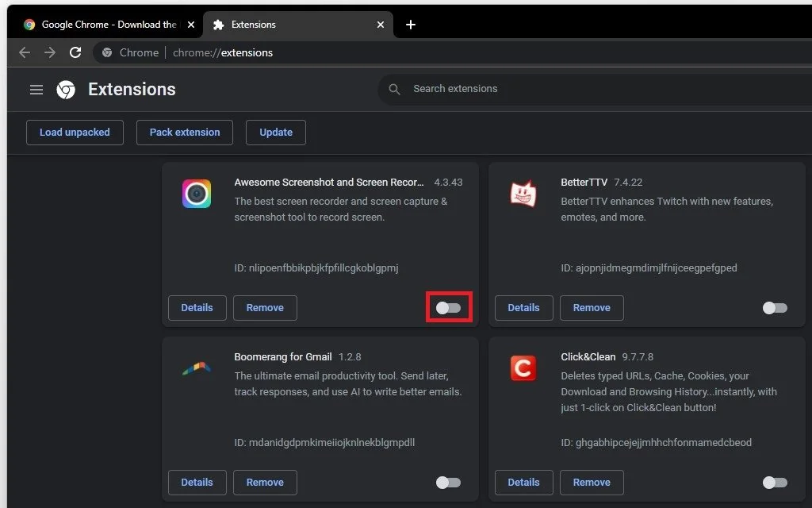Open the Extensions page hamburger menu
This screenshot has height=508, width=812.
pyautogui.click(x=36, y=89)
